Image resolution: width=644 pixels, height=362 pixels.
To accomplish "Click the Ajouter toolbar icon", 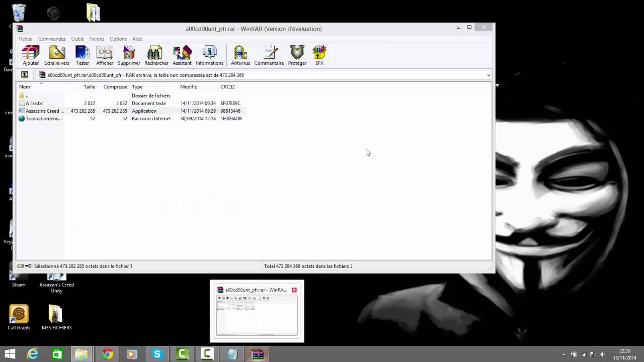I will pos(31,55).
